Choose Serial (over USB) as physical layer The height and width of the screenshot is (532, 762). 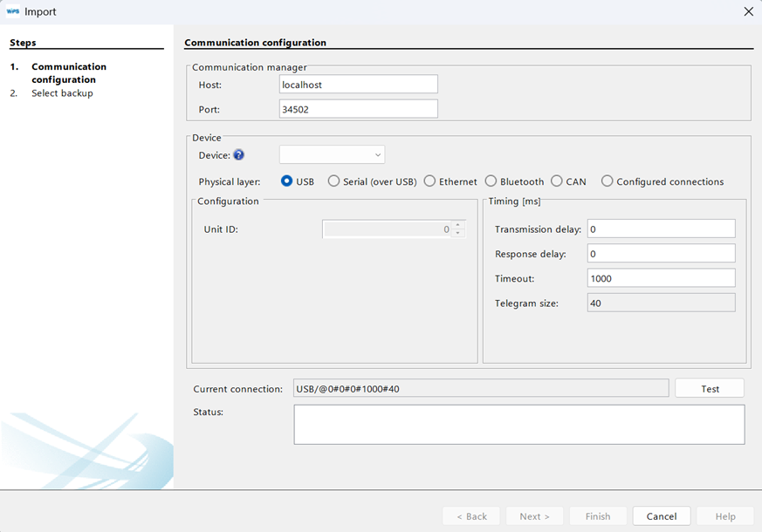coord(333,181)
